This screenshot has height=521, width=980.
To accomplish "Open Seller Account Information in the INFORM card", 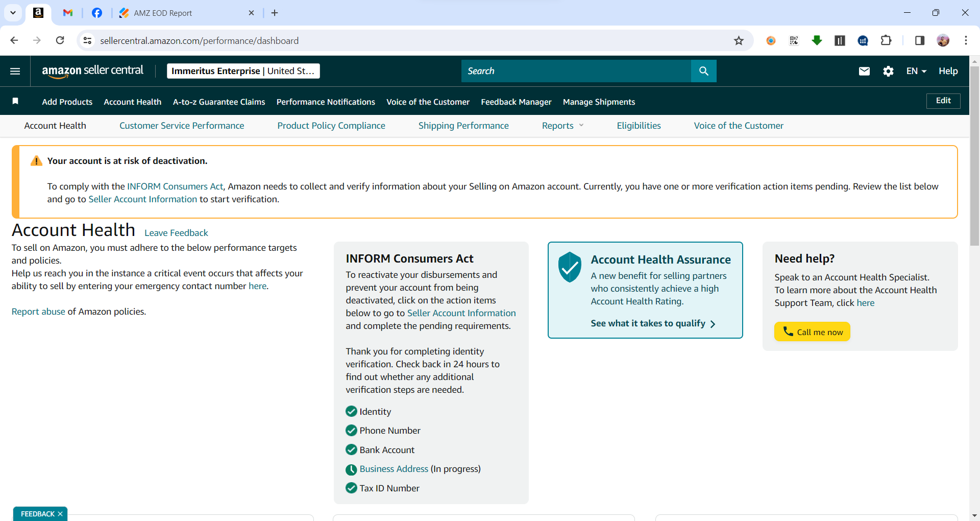I will (x=461, y=313).
